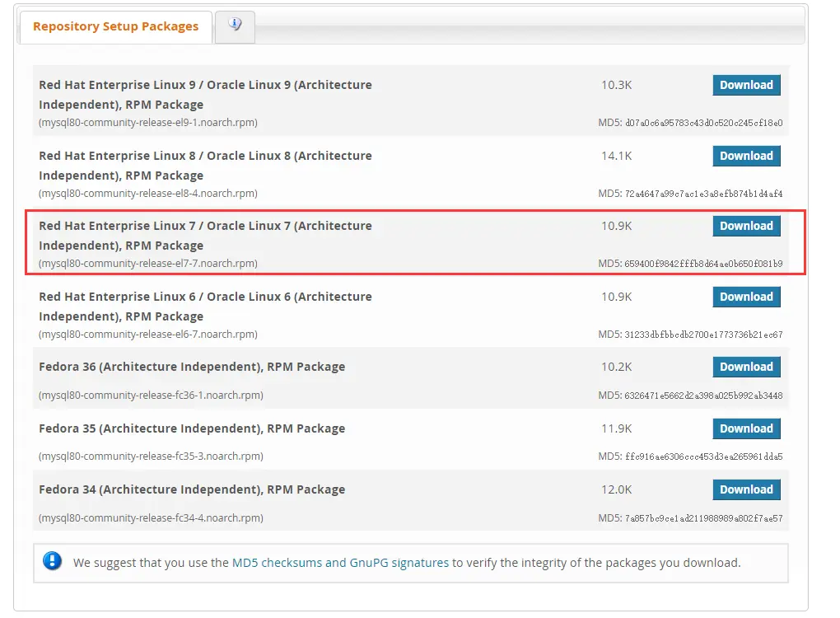Screen dimensions: 840x618
Task: Select the Fedora 35 package title
Action: pyautogui.click(x=192, y=428)
